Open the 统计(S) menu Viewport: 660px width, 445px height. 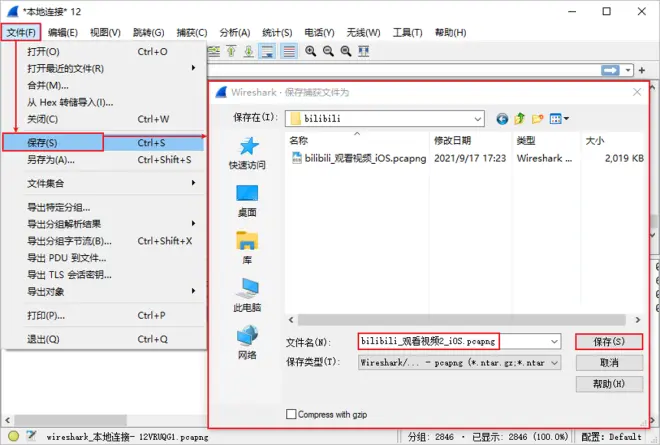pyautogui.click(x=277, y=32)
